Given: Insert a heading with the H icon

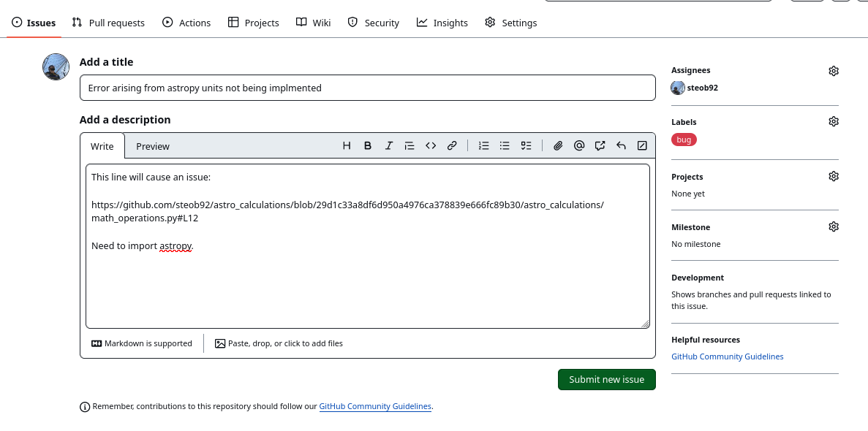Looking at the screenshot, I should [x=346, y=145].
